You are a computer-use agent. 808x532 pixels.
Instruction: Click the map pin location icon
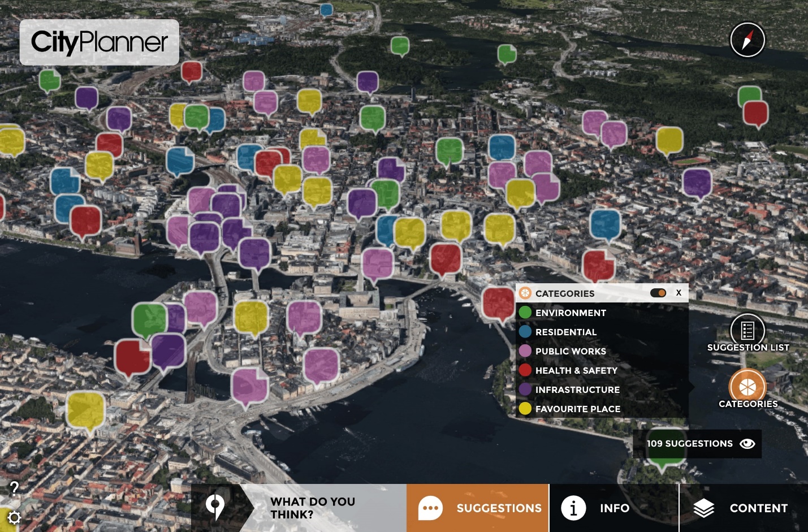[215, 507]
